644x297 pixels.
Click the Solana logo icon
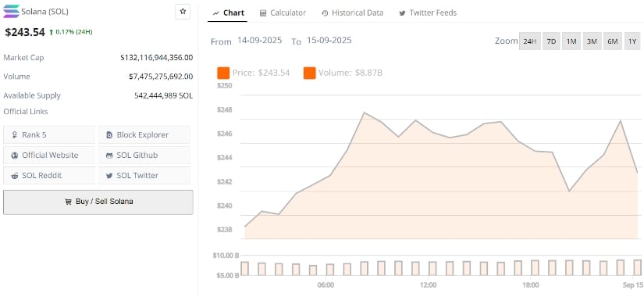coord(11,12)
